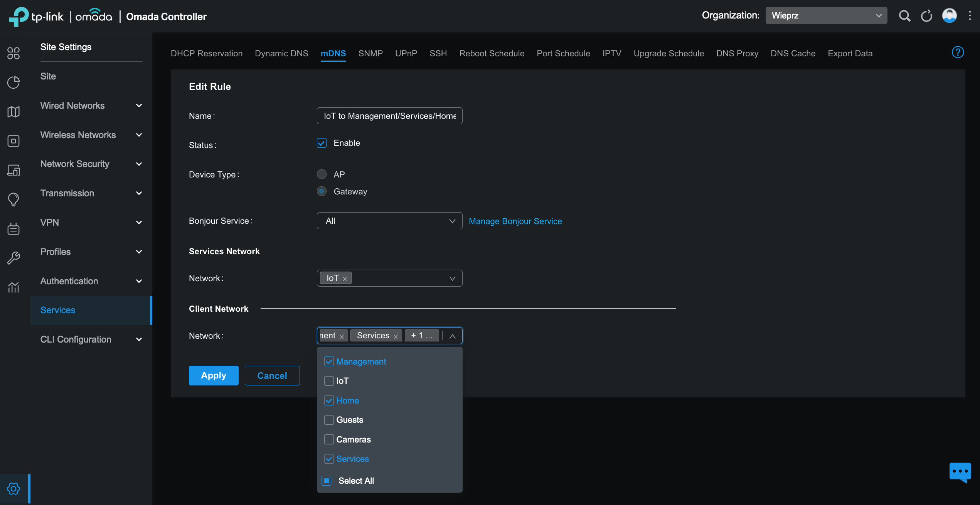This screenshot has height=505, width=980.
Task: Select the Gateway device type radio
Action: pyautogui.click(x=322, y=191)
